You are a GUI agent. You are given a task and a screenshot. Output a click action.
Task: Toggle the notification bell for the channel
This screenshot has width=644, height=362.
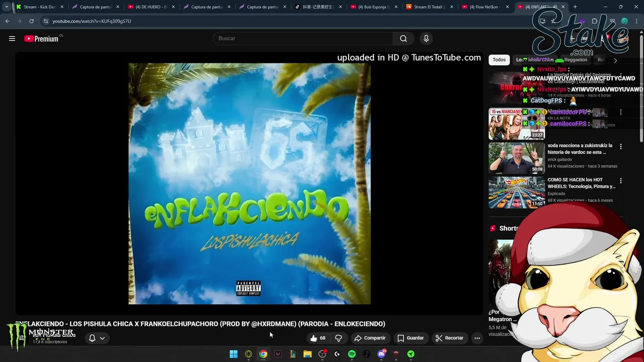coord(92,338)
